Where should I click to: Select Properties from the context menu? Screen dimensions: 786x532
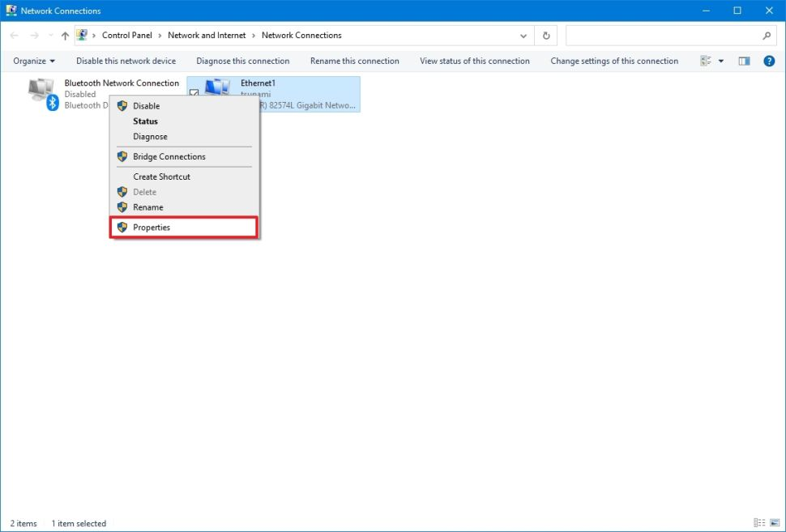(152, 228)
